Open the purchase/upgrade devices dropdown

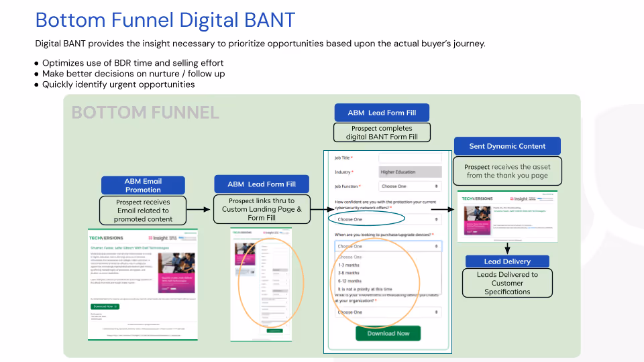coord(388,246)
